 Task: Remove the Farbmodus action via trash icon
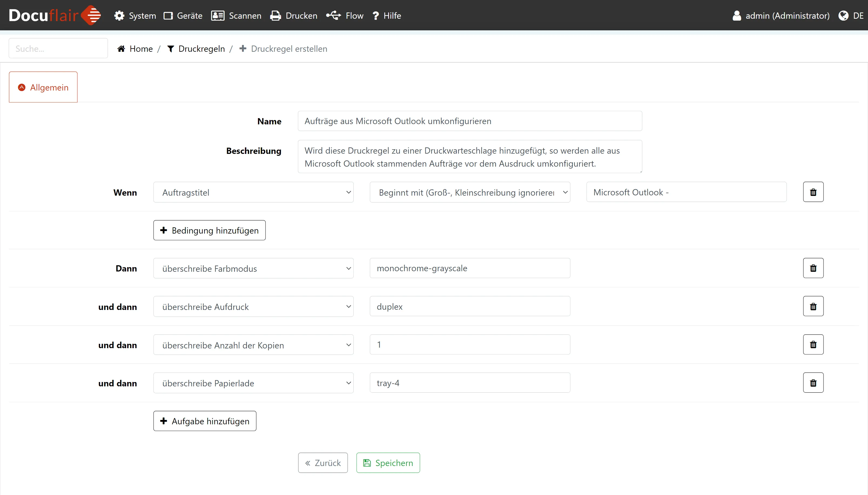(x=813, y=268)
